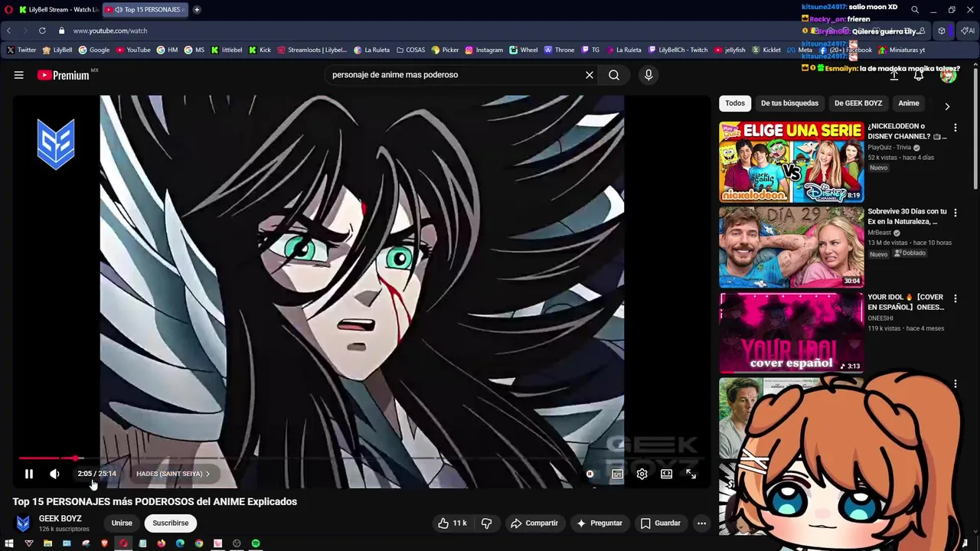980x551 pixels.
Task: Open Spotify from the taskbar
Action: (256, 543)
